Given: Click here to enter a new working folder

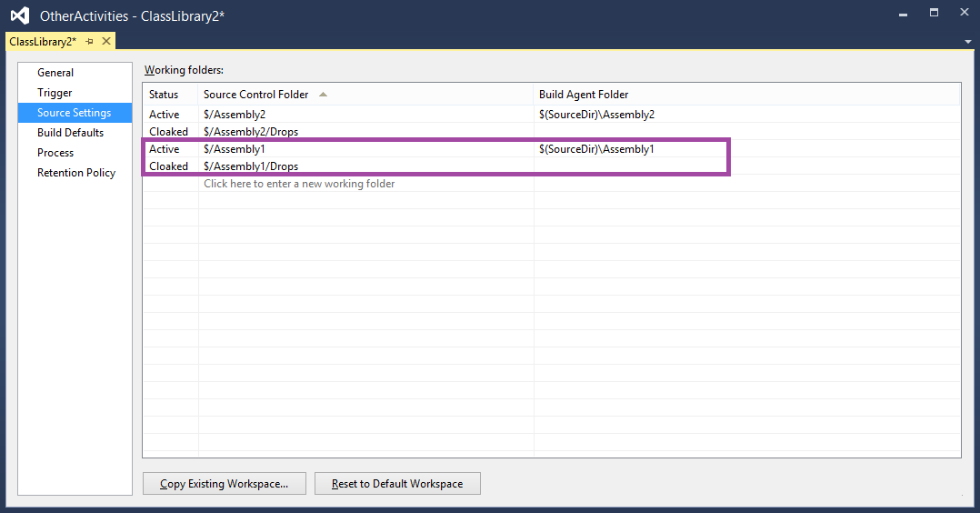Looking at the screenshot, I should click(299, 184).
